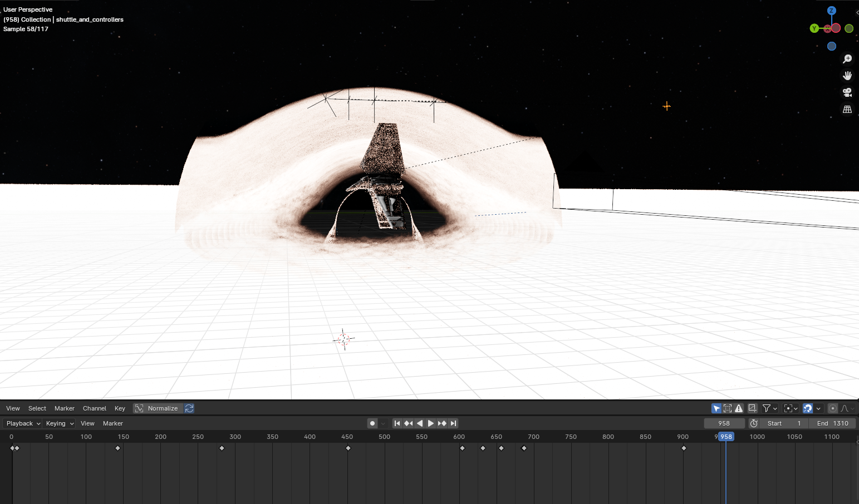Open auto keyframing options dropdown arrow
This screenshot has height=504, width=859.
[383, 423]
